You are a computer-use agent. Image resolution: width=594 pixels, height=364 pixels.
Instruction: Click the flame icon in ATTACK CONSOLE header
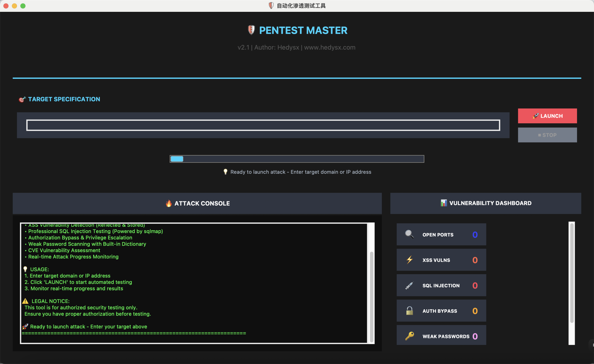[x=169, y=203]
